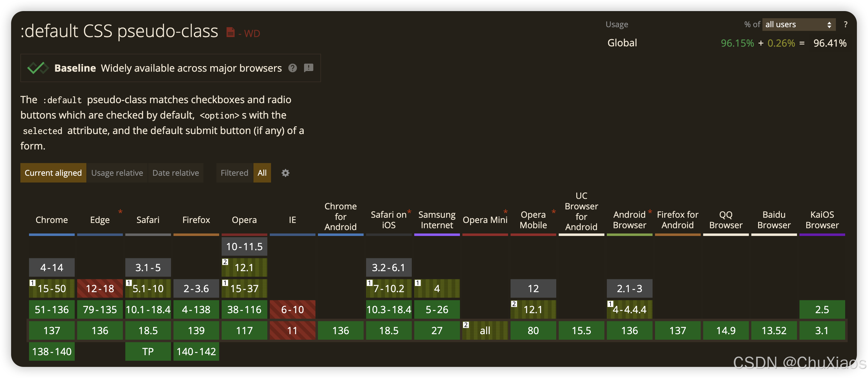Click the Baseline green checkmark icon
Image resolution: width=868 pixels, height=378 pixels.
pos(38,68)
